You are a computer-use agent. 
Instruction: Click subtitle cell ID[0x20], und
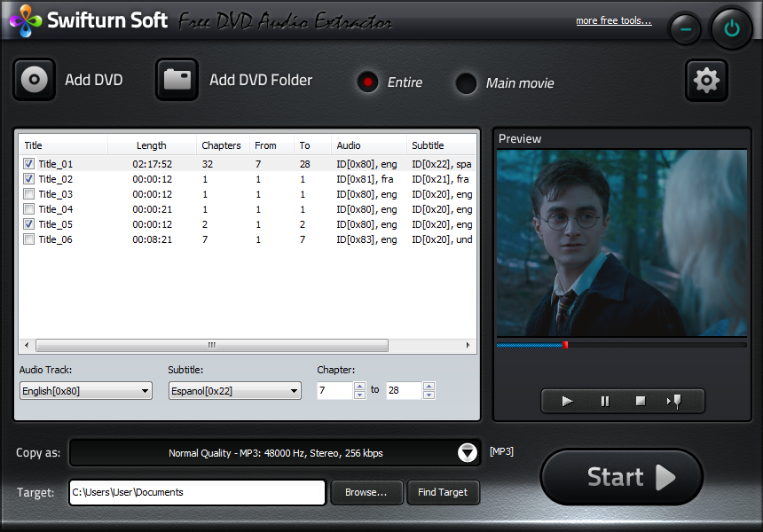[x=442, y=239]
